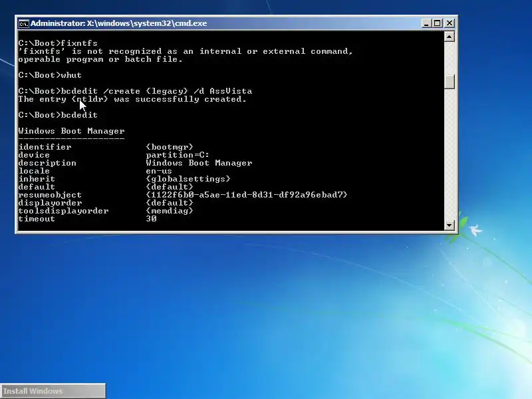Click the 'C:\Boot>fixntfs' command line
The height and width of the screenshot is (399, 532).
58,43
